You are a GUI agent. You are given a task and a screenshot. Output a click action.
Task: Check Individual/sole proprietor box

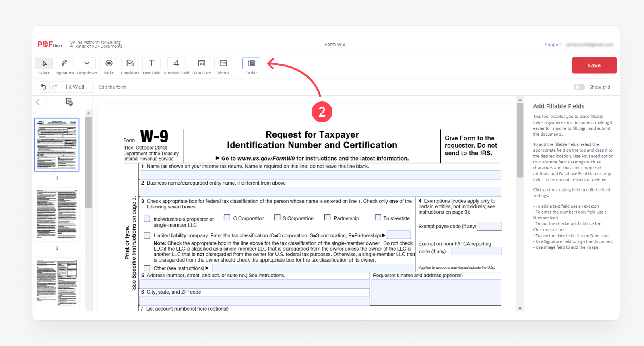coord(147,219)
